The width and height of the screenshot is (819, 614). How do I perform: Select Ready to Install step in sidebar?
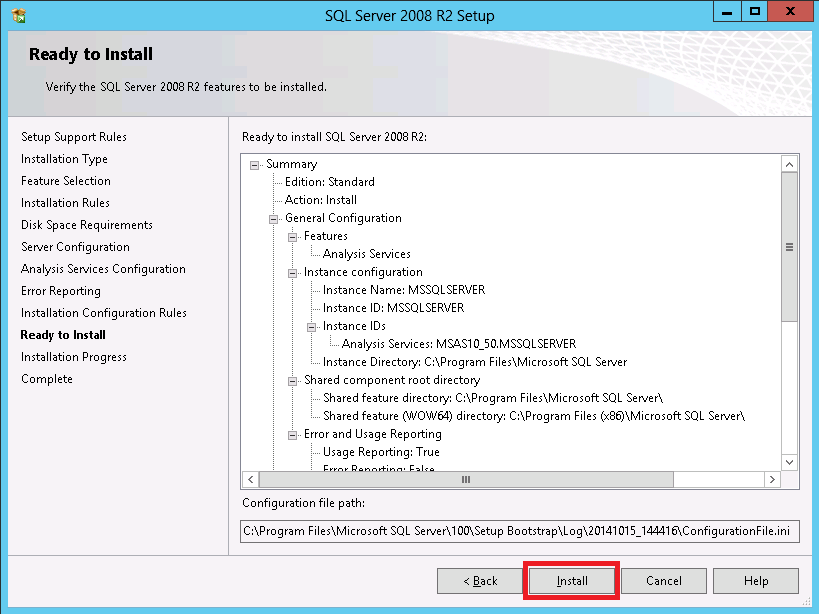(x=63, y=335)
